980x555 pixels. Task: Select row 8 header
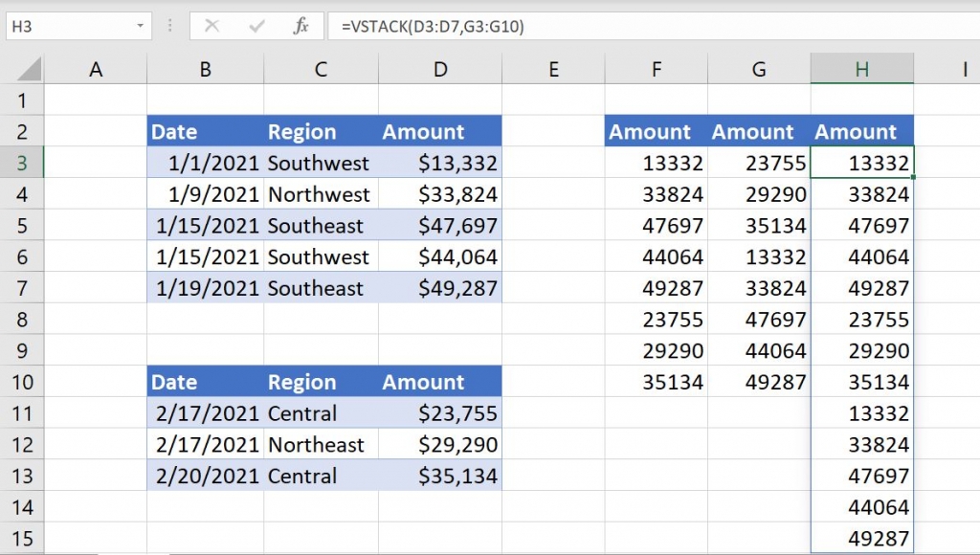(23, 320)
